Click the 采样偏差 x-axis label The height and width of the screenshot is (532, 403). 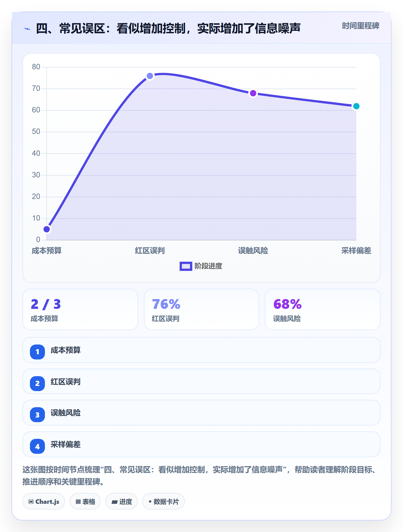click(x=356, y=251)
